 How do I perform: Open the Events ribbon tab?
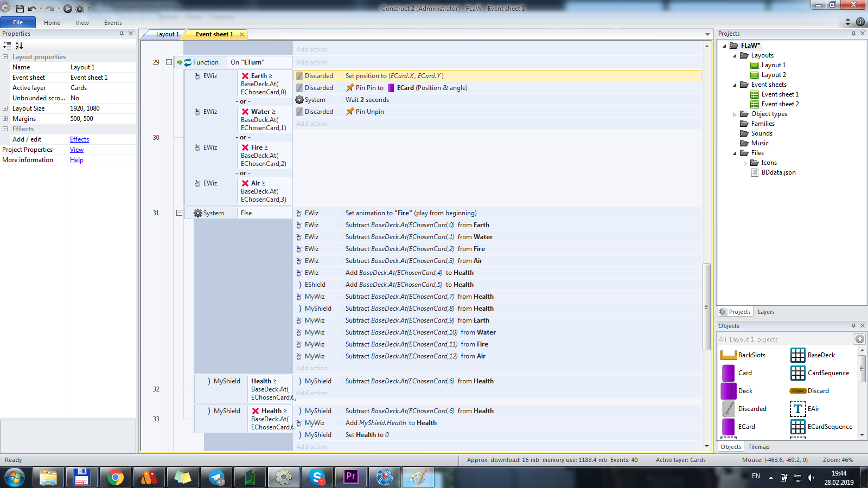point(113,23)
